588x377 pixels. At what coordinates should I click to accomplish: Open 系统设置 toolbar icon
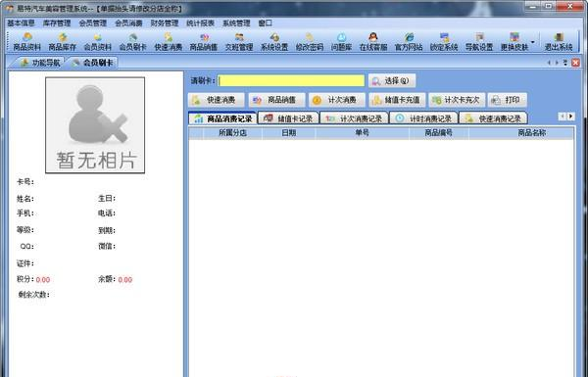pyautogui.click(x=274, y=41)
